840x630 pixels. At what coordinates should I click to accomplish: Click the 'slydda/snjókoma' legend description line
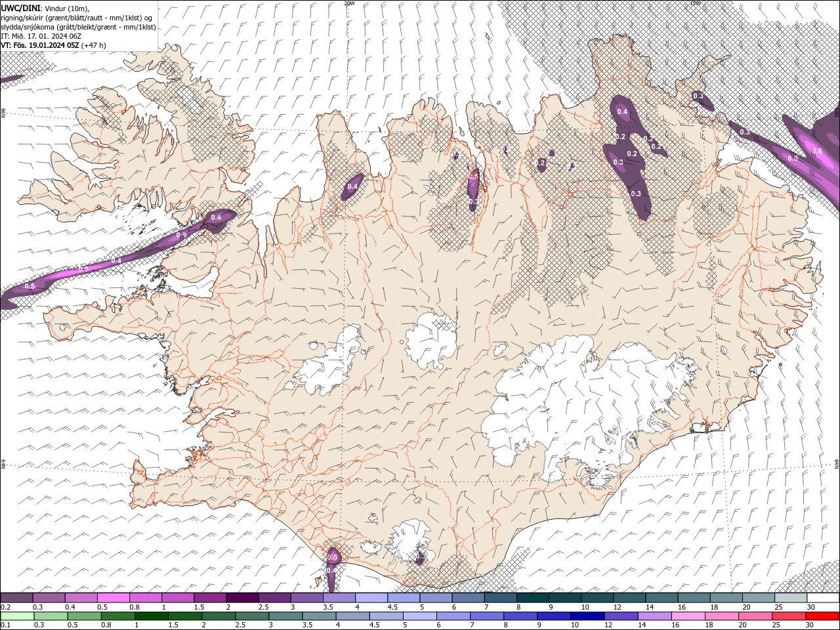(79, 27)
